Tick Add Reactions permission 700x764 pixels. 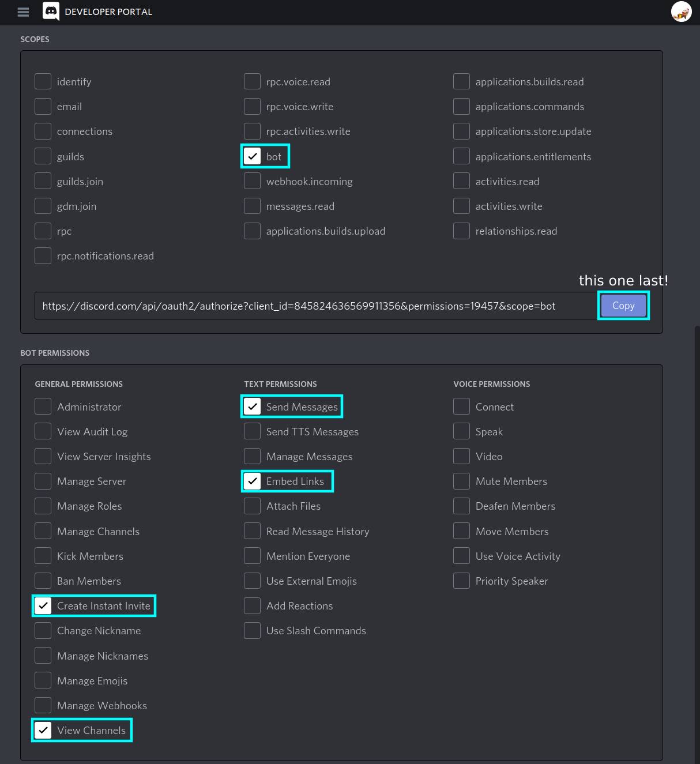coord(252,605)
